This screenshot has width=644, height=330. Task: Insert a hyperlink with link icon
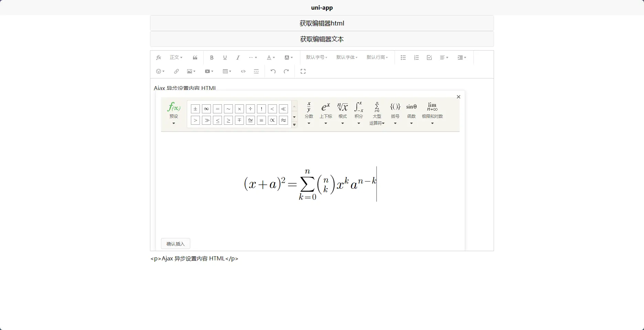176,71
